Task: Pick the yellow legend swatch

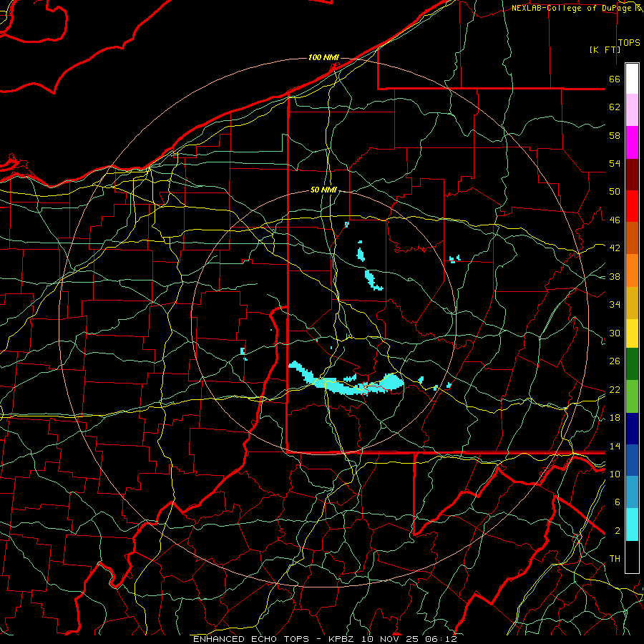Action: pyautogui.click(x=632, y=333)
